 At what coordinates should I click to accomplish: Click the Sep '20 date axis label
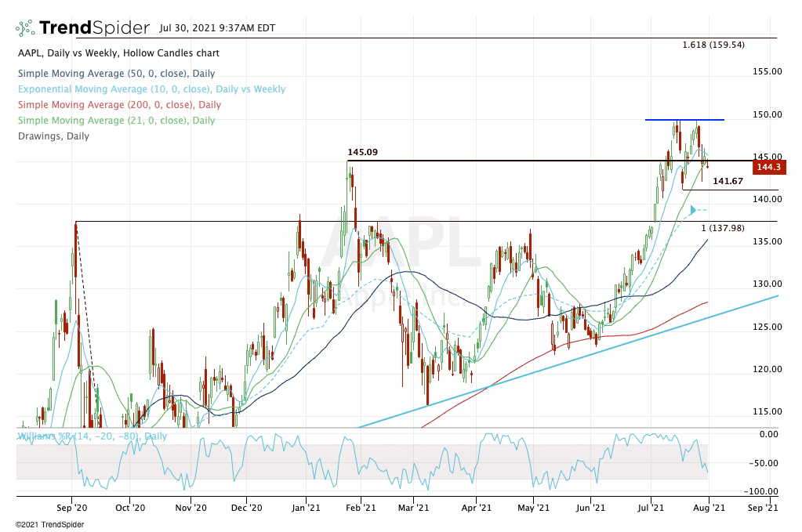tap(71, 508)
